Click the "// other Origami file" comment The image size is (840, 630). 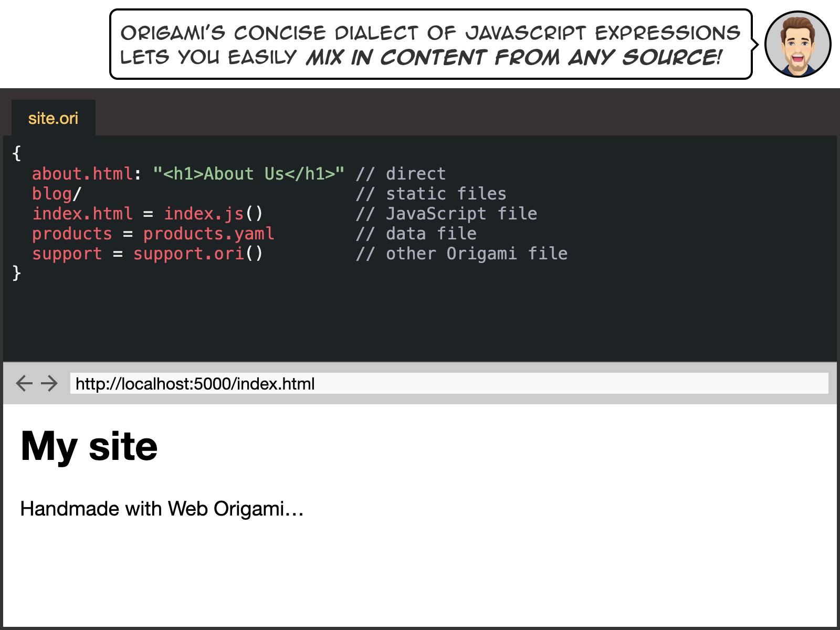tap(461, 254)
